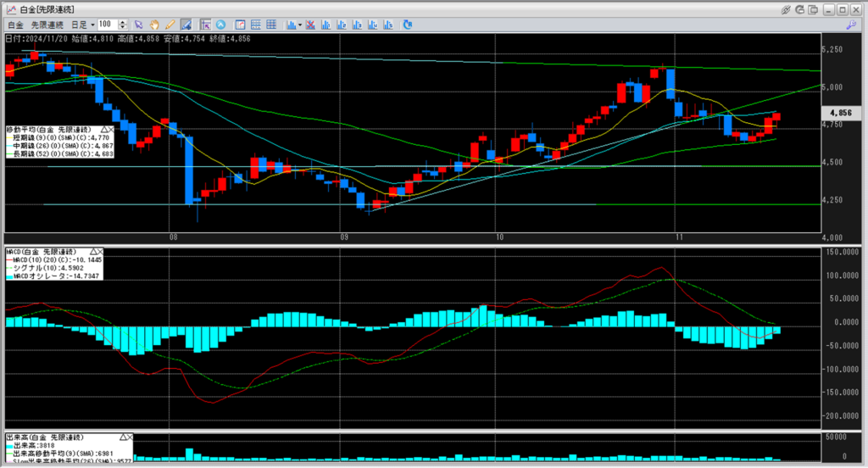
Task: Click the 4,856 current price marker
Action: coord(841,113)
